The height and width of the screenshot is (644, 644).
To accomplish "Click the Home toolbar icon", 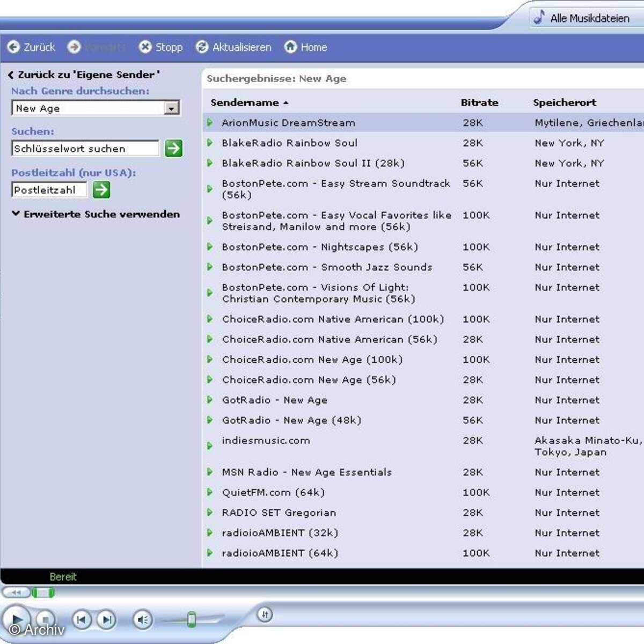I will 291,47.
